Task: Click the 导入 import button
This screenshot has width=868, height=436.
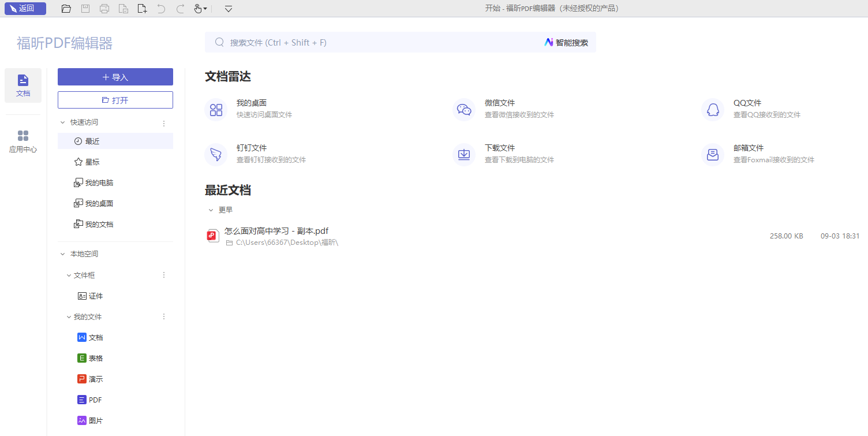Action: click(115, 77)
